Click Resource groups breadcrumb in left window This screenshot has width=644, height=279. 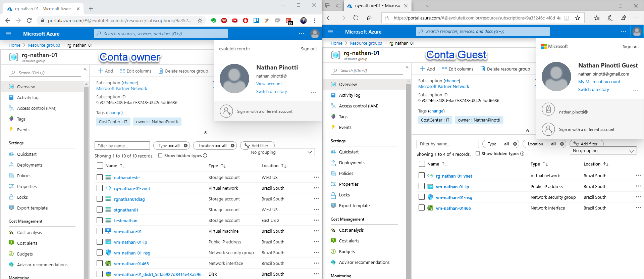click(44, 45)
